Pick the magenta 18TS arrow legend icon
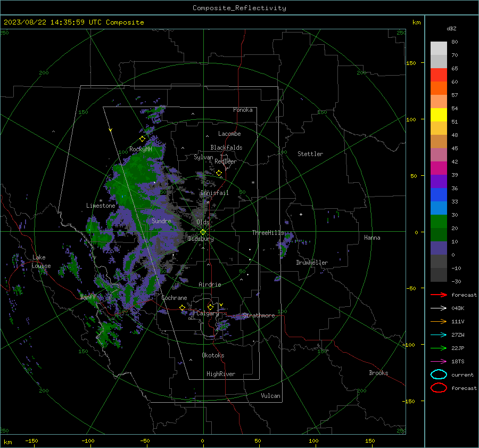This screenshot has width=479, height=448. [x=439, y=362]
